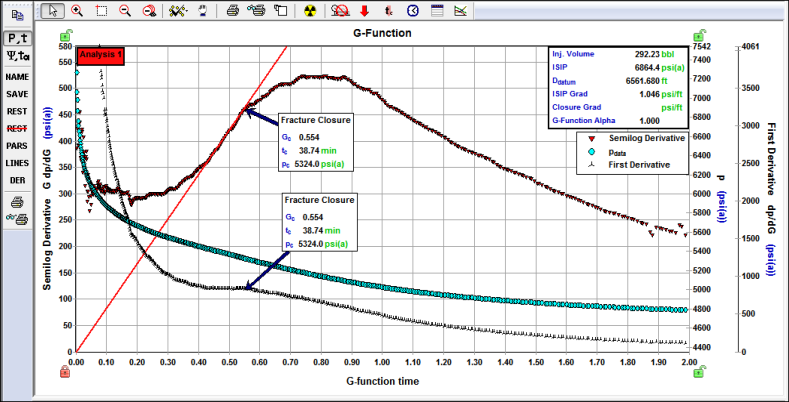Click the LINES button
Viewport: 789px width, 402px height.
tap(17, 163)
